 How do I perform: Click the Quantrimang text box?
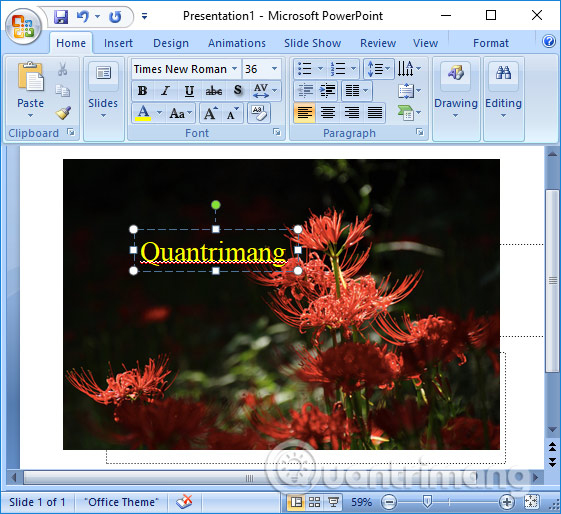tap(215, 250)
